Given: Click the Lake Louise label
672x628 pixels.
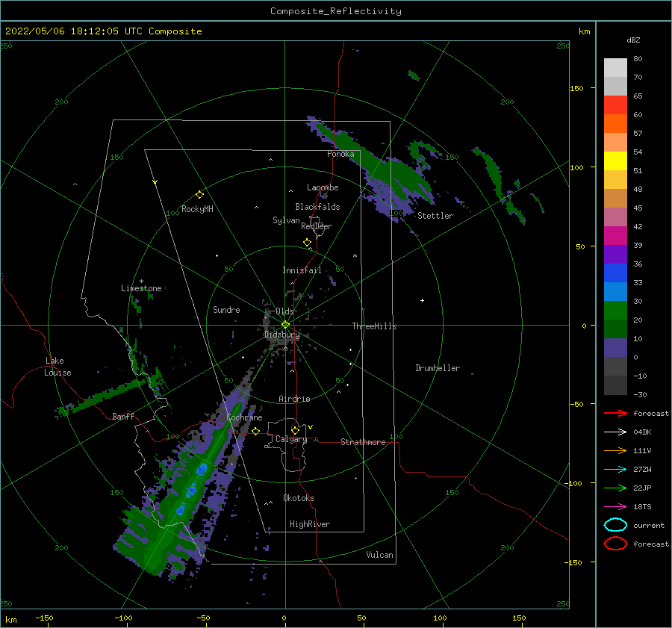Looking at the screenshot, I should [57, 367].
